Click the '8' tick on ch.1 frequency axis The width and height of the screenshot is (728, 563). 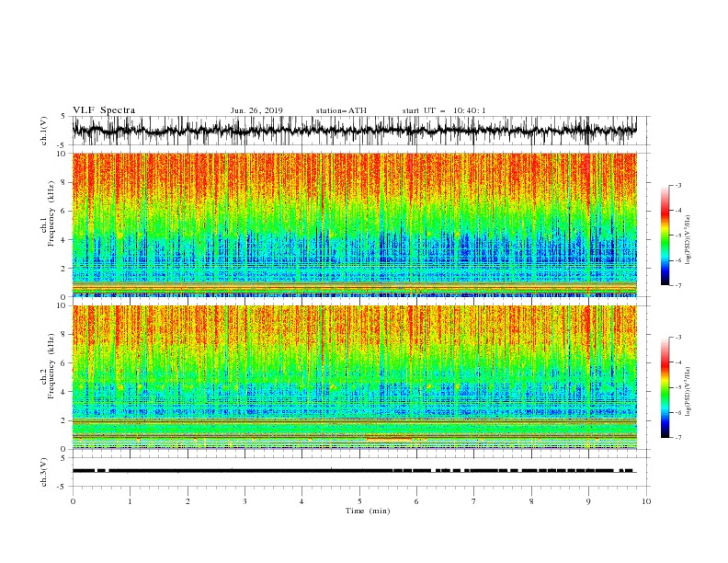pos(64,182)
